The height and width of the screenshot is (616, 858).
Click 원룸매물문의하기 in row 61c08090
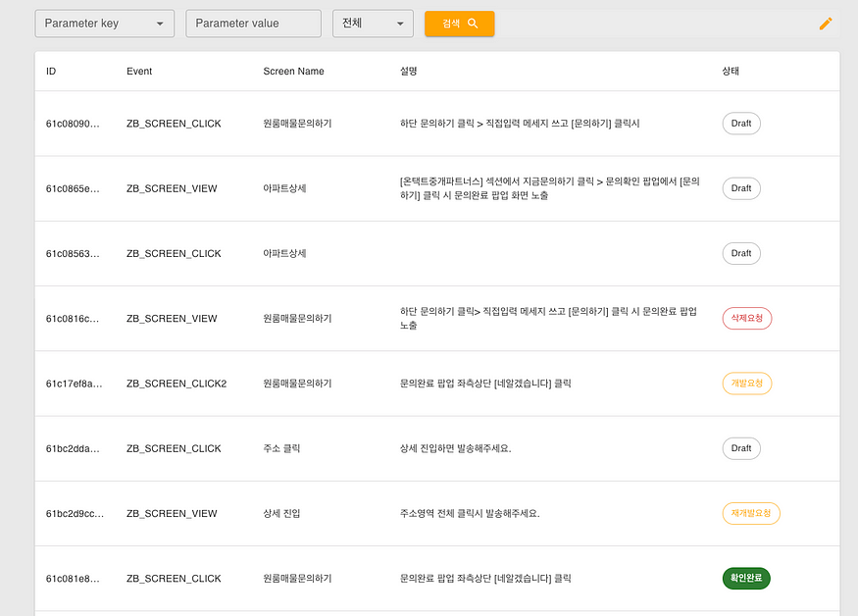pyautogui.click(x=297, y=124)
